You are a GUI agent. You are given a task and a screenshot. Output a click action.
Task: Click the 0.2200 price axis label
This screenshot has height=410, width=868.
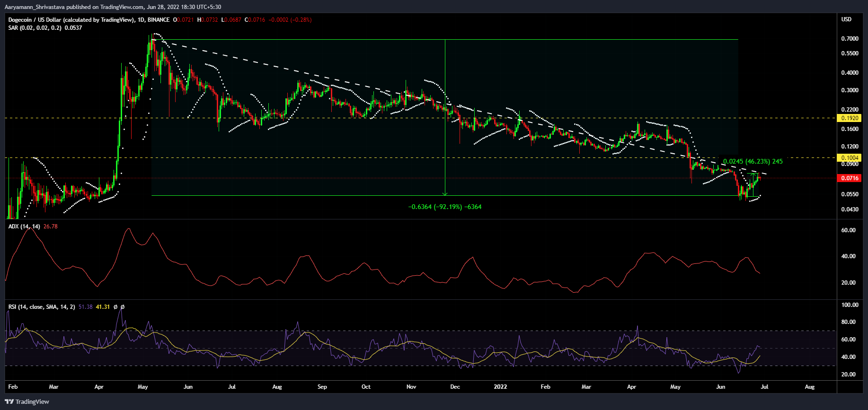tap(850, 110)
